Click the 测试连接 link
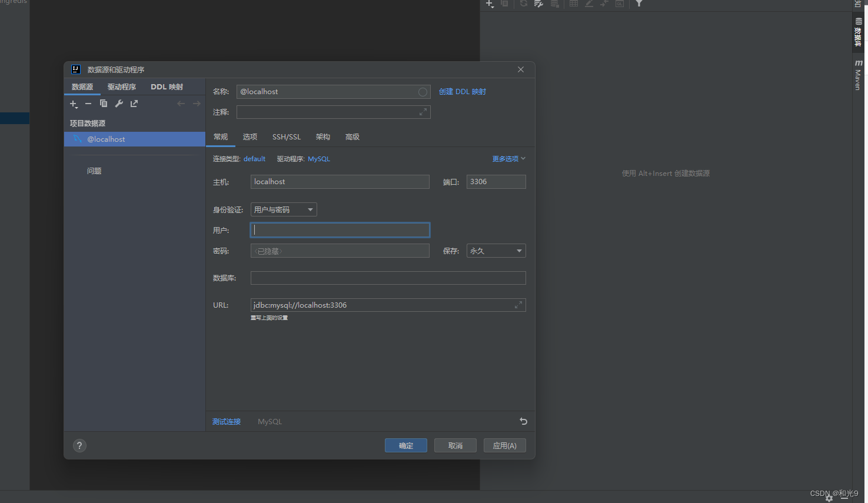 (227, 421)
